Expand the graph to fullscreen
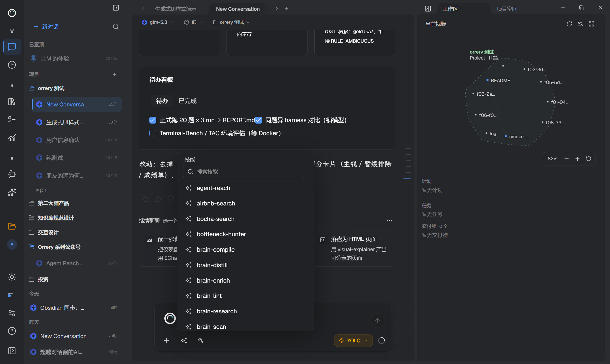Screen dimensions: 610x364 [x=592, y=24]
